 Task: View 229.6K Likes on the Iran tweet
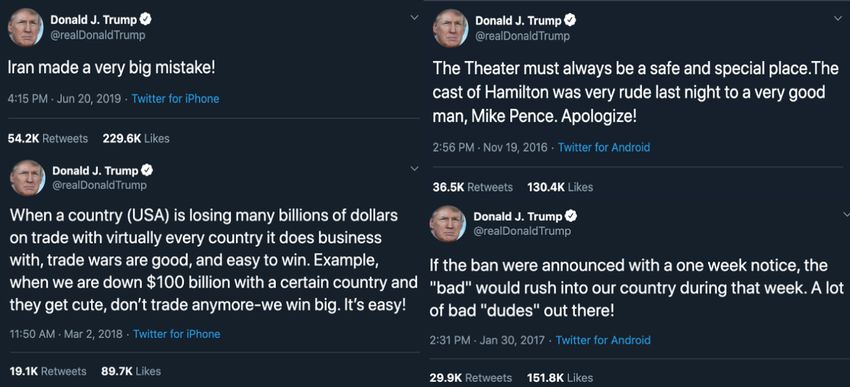coord(136,138)
